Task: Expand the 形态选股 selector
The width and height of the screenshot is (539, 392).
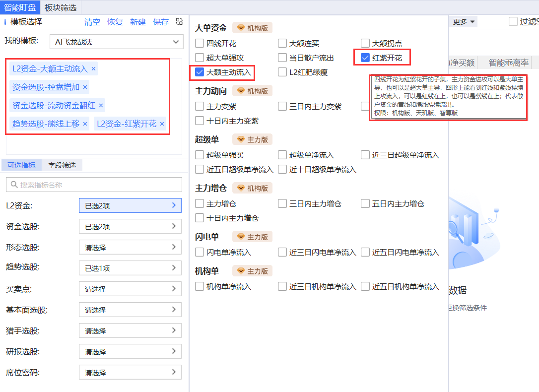Action: (130, 248)
